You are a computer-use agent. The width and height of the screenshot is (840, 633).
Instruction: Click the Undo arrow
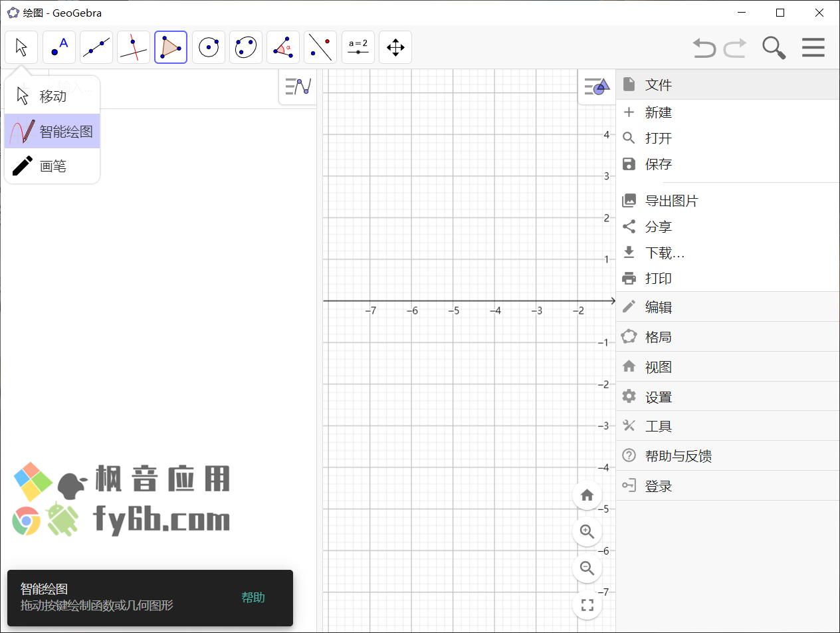tap(704, 48)
